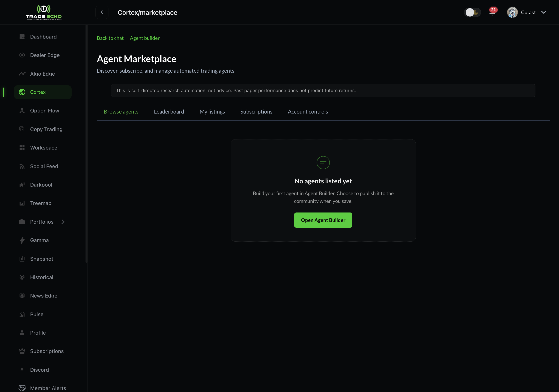Open Social Feed label in sidebar
Screen dimensions: 559x392
(x=44, y=166)
